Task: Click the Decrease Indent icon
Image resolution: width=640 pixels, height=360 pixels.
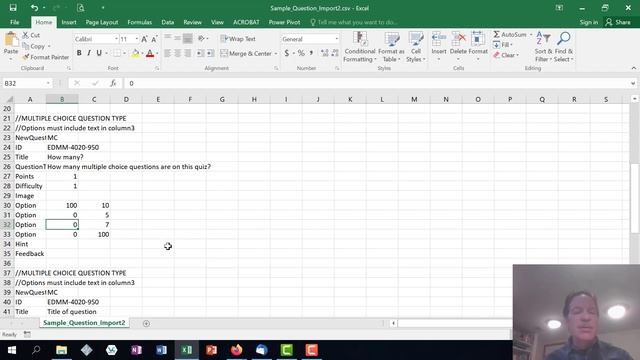Action: pyautogui.click(x=200, y=53)
